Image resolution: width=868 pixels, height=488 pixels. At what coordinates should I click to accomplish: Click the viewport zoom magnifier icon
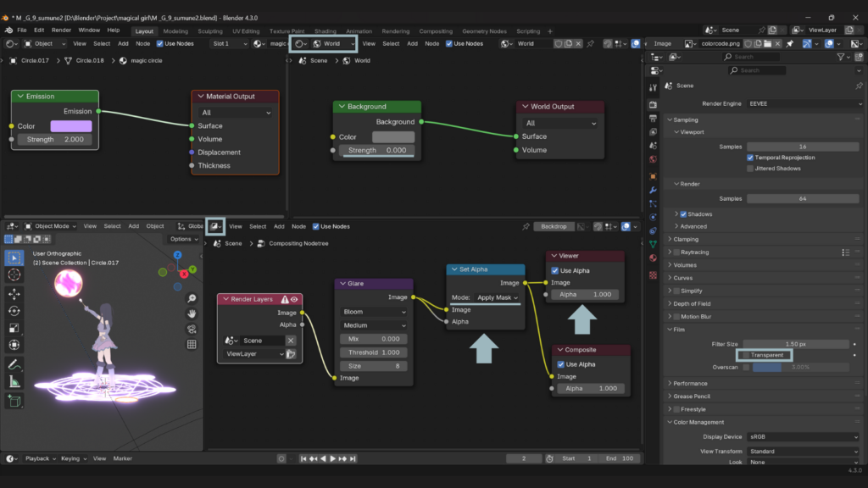[192, 298]
